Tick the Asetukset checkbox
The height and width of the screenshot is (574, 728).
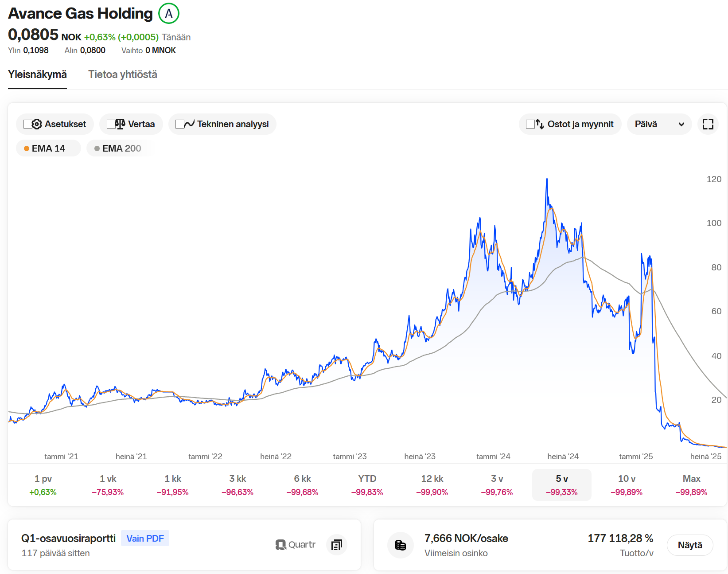(x=27, y=124)
